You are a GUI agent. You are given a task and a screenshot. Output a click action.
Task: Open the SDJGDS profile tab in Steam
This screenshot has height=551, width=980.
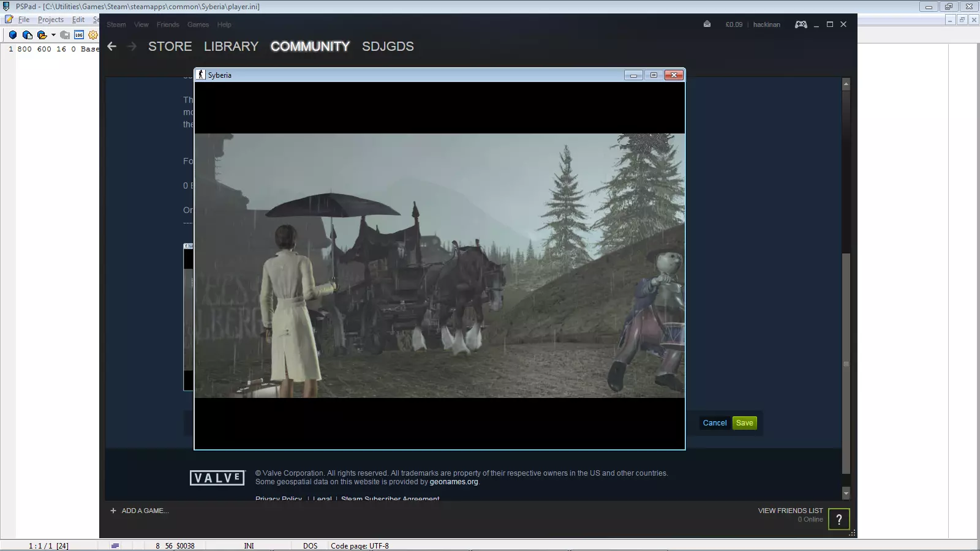click(x=388, y=47)
